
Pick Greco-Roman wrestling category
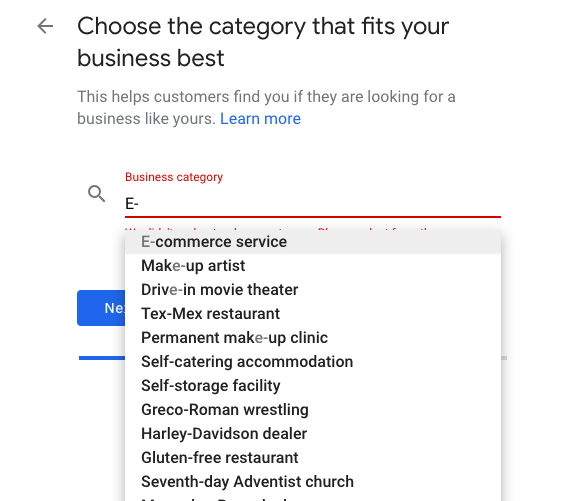point(313,410)
